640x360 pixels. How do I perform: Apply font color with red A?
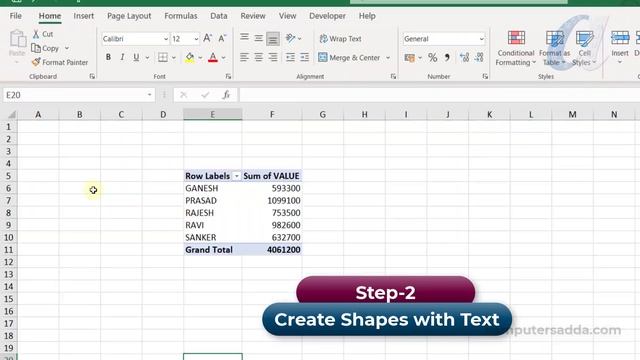point(213,58)
